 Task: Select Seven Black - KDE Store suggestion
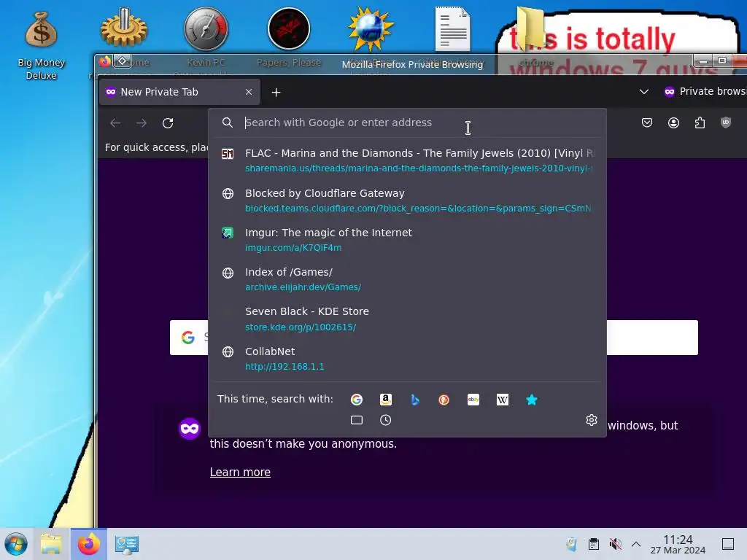pos(407,319)
